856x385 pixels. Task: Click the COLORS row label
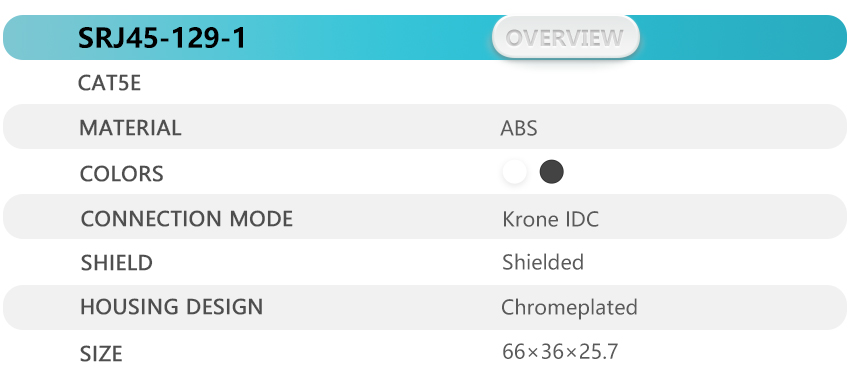click(121, 174)
